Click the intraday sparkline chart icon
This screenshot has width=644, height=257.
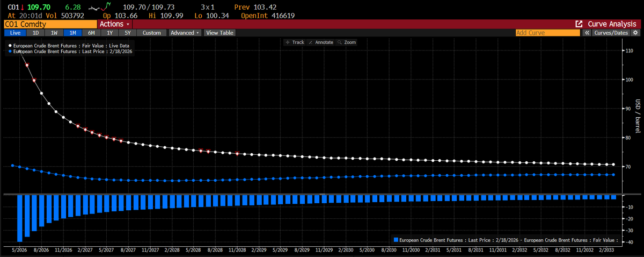(101, 8)
